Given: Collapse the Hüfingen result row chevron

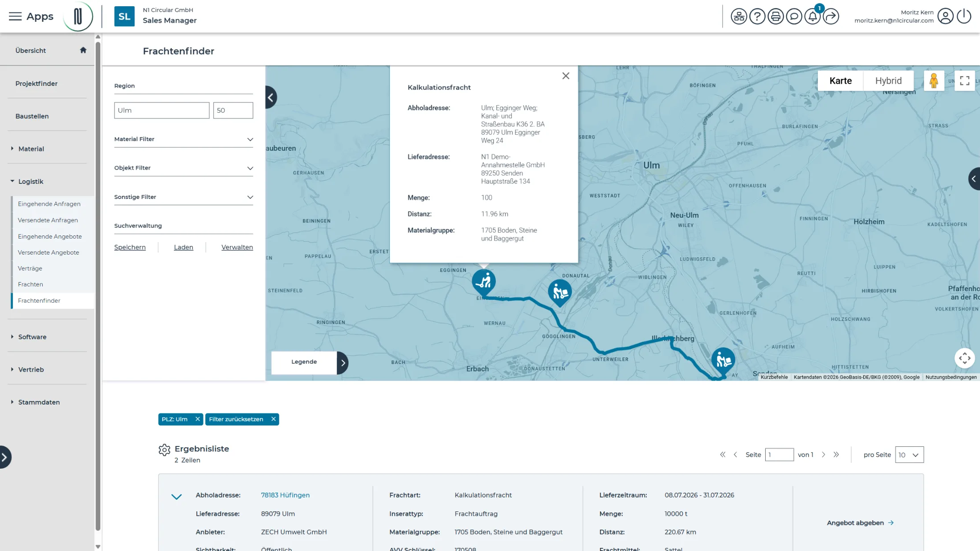Looking at the screenshot, I should tap(176, 497).
